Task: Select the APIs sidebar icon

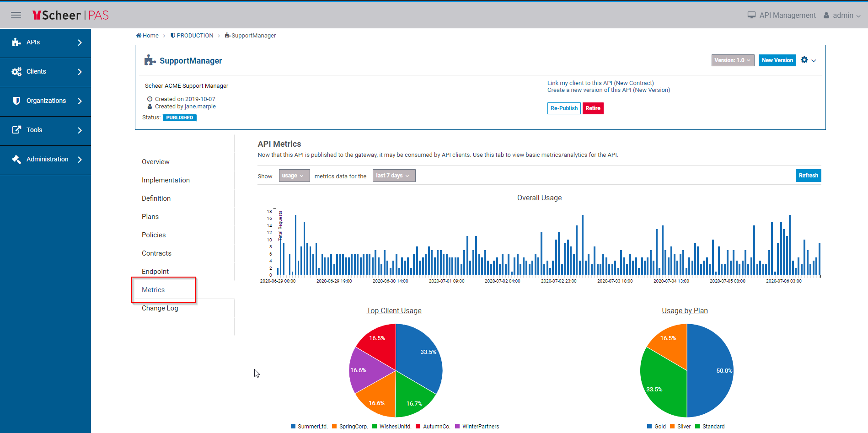Action: [16, 42]
